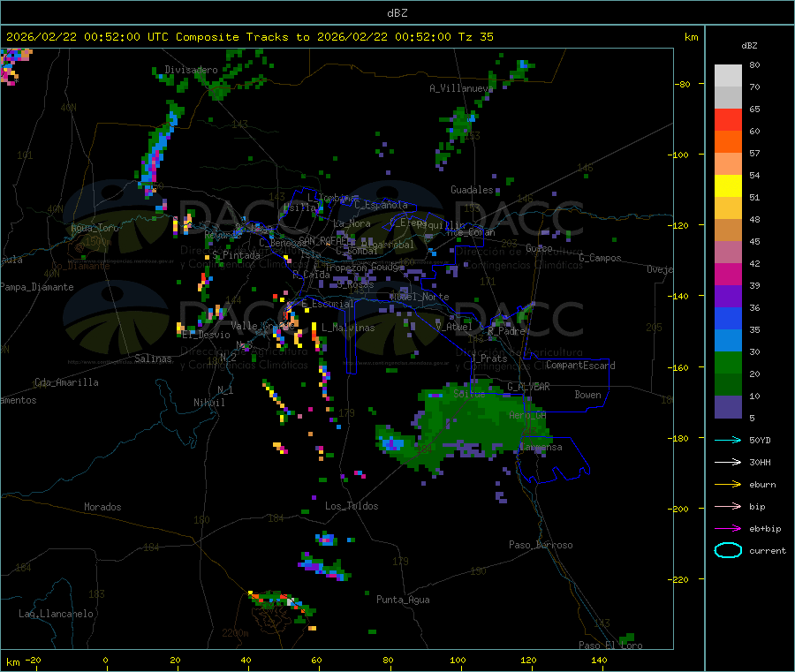Click the 'km' unit label at bottom left
The image size is (795, 672).
pos(13,662)
